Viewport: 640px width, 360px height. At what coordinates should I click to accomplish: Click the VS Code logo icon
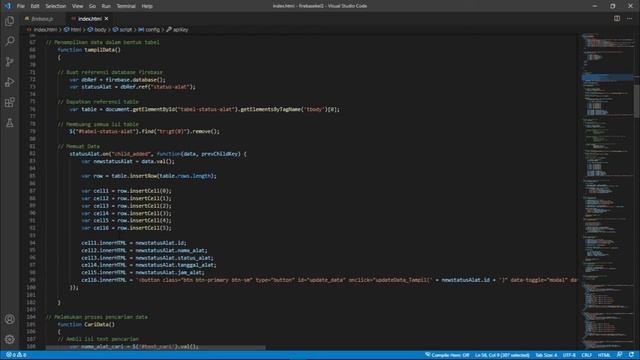pos(7,6)
